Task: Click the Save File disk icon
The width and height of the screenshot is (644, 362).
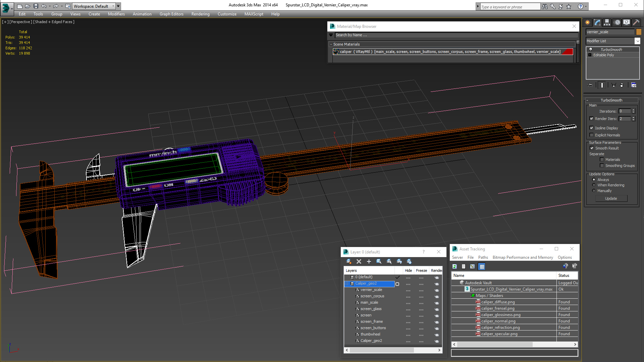Action: point(36,6)
